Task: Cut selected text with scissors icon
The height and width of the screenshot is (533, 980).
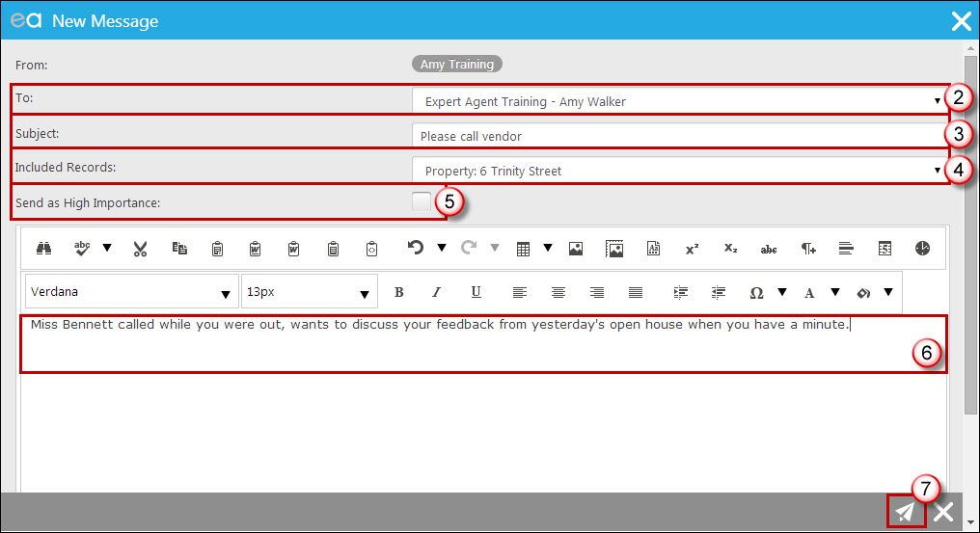Action: pos(140,249)
